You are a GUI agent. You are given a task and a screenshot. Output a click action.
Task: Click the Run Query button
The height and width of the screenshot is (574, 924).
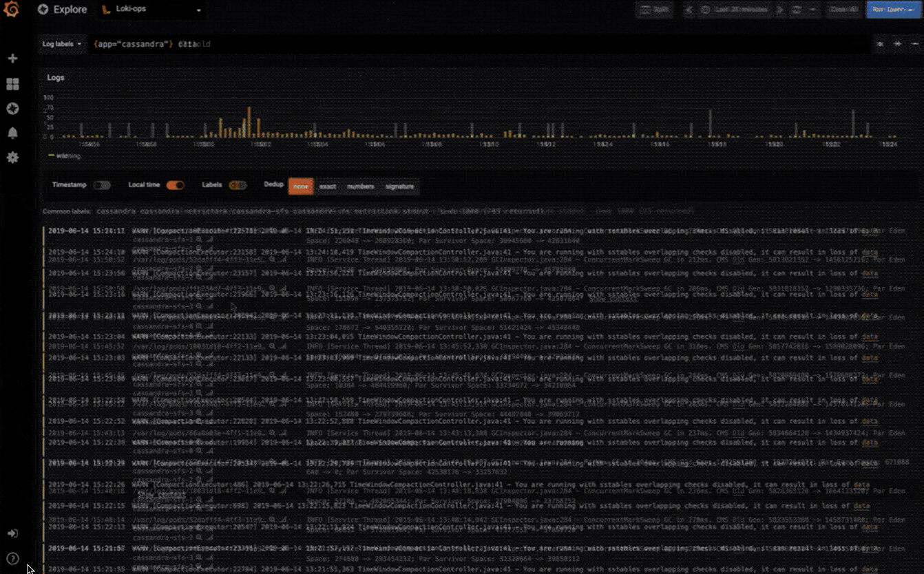coord(894,10)
